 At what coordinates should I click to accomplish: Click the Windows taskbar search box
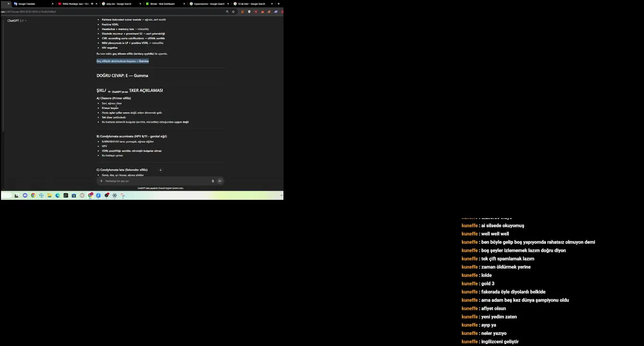coord(7,196)
